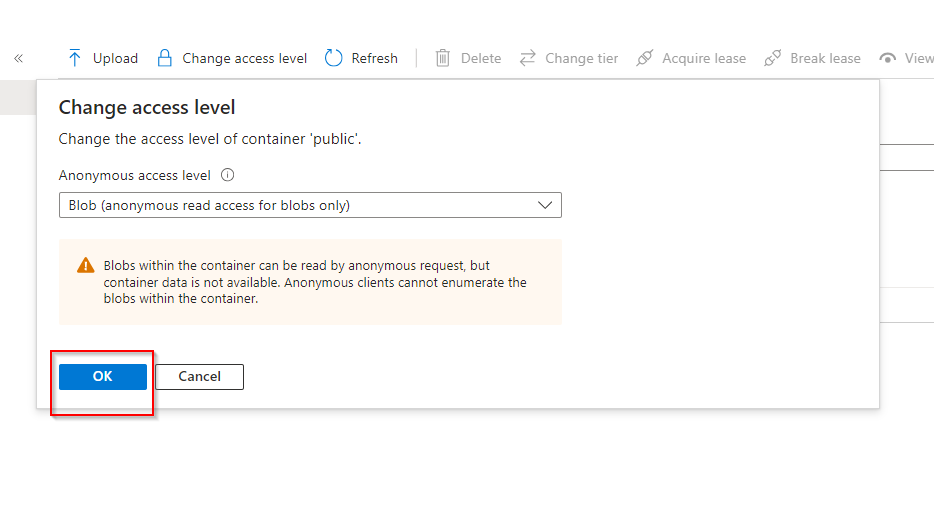Click the Break lease icon
This screenshot has height=509, width=934.
click(x=773, y=58)
